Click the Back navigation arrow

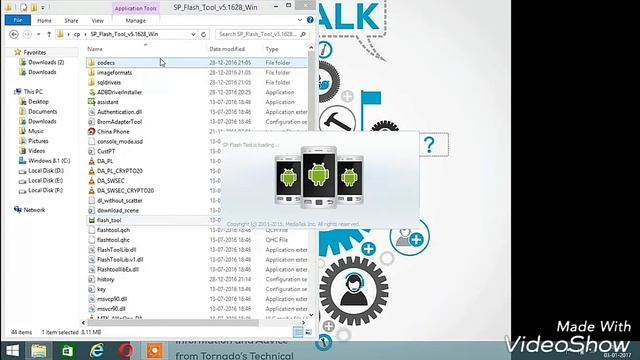(14, 34)
